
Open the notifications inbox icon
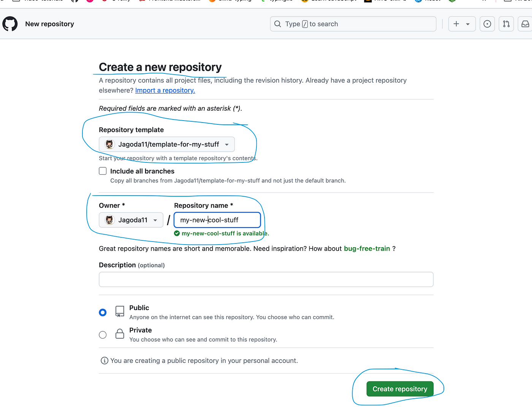(525, 24)
